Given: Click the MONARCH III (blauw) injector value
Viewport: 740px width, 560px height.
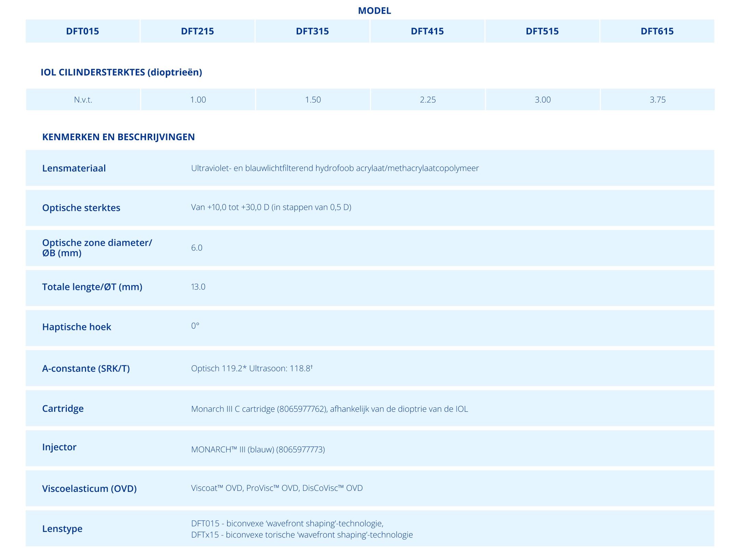Looking at the screenshot, I should tap(258, 449).
